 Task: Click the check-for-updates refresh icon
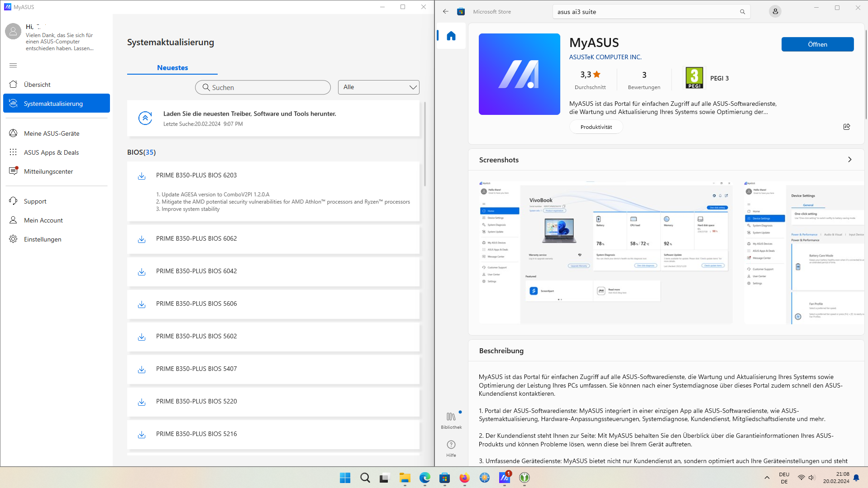pyautogui.click(x=145, y=118)
